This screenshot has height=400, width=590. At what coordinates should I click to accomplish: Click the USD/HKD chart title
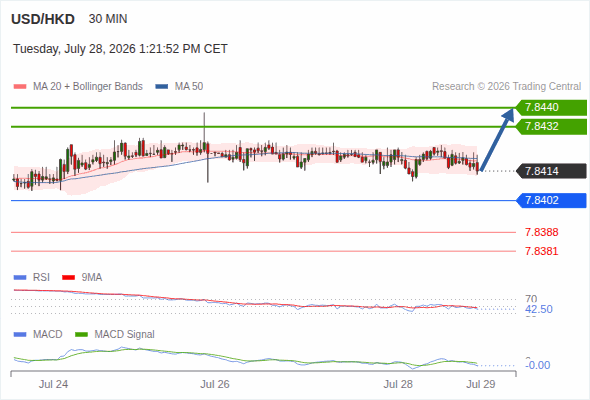43,19
